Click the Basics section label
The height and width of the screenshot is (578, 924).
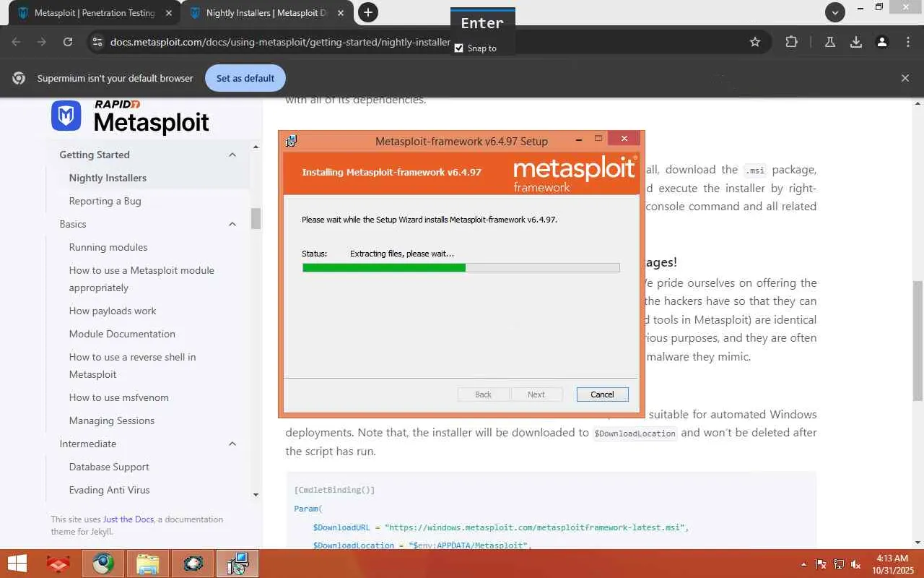click(x=73, y=224)
